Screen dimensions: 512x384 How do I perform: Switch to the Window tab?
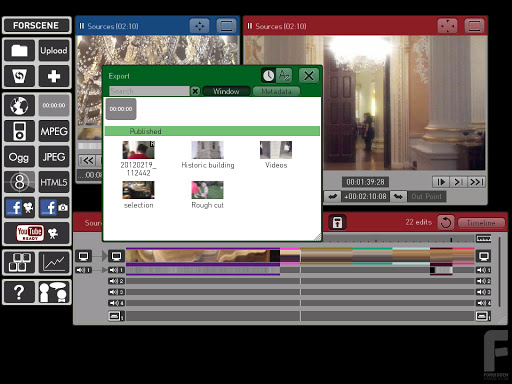click(x=226, y=91)
